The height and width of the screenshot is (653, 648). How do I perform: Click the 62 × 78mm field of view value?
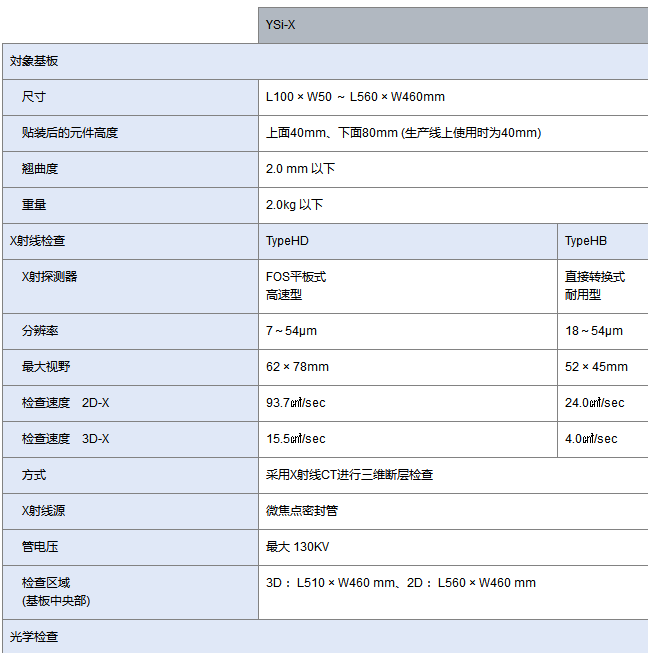pos(297,367)
